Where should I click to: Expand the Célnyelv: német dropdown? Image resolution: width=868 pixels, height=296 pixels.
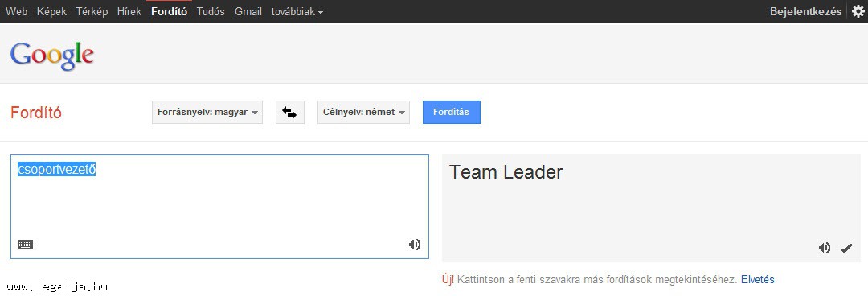click(364, 112)
